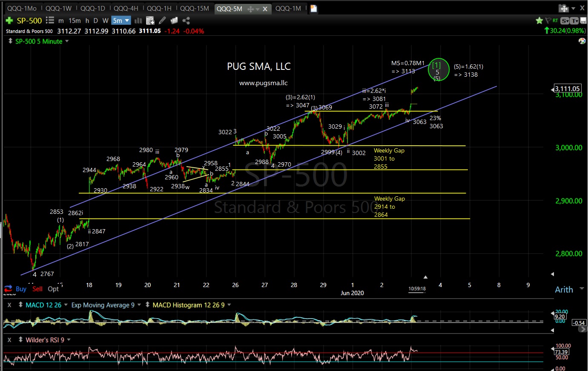Click the green star favorite icon
The image size is (588, 371).
[x=539, y=20]
